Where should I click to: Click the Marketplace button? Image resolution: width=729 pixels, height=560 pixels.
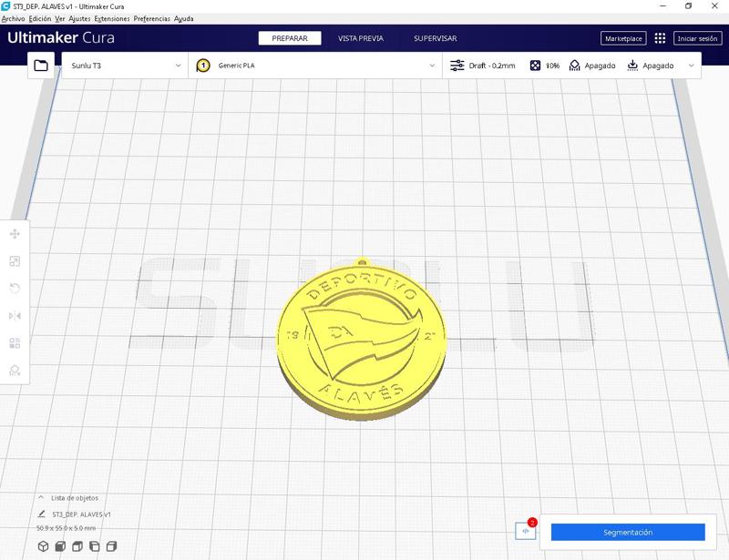coord(623,38)
